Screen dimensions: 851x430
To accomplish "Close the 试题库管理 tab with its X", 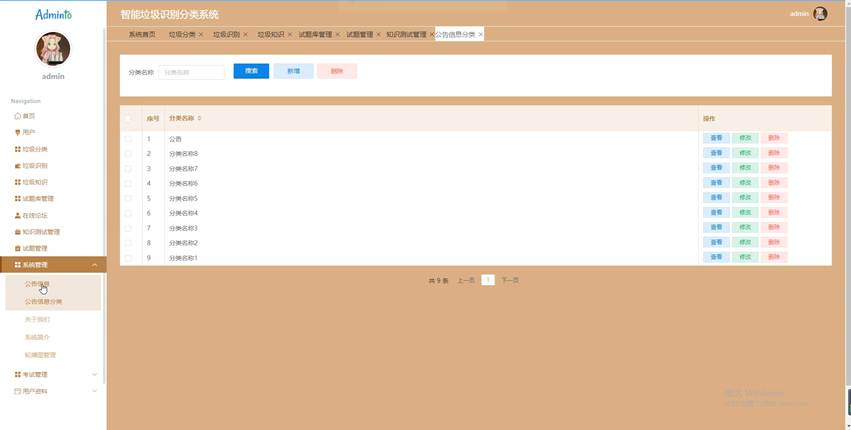I will pyautogui.click(x=338, y=34).
